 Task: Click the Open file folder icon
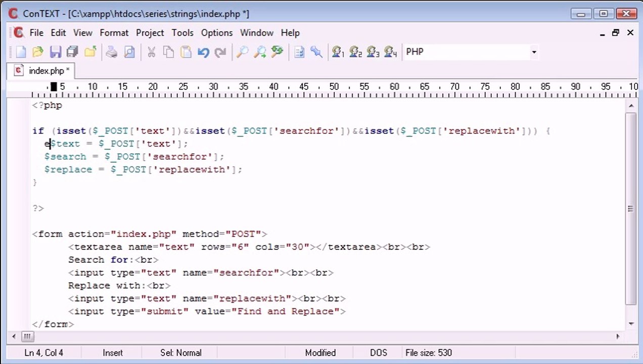click(38, 52)
